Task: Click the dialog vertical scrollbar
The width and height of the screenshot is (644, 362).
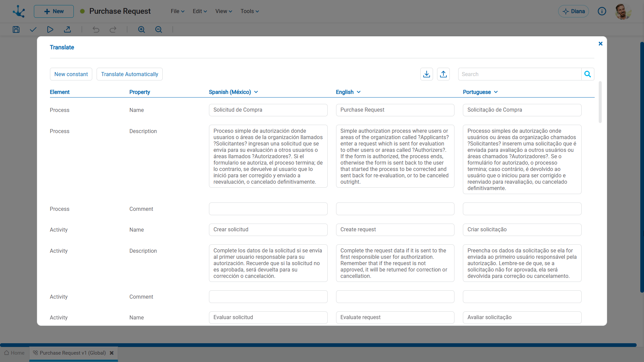Action: coord(600,102)
